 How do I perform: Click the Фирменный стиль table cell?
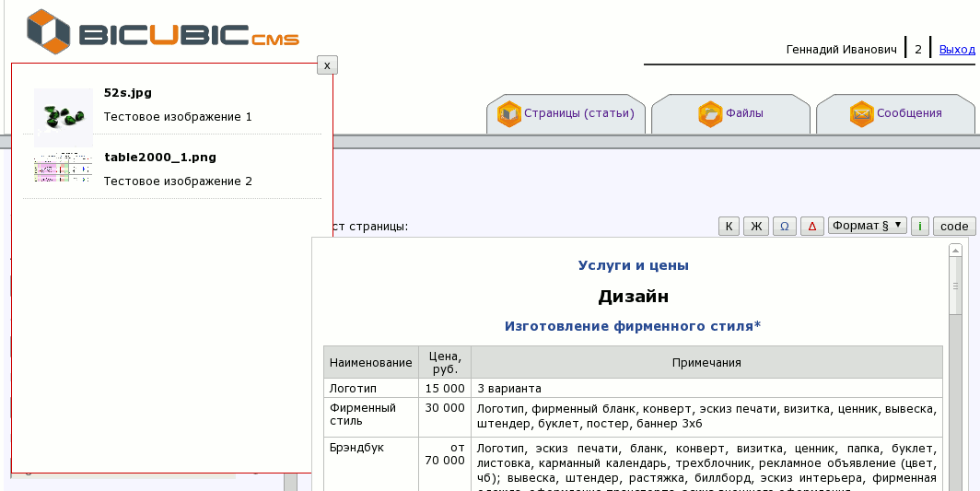[371, 417]
